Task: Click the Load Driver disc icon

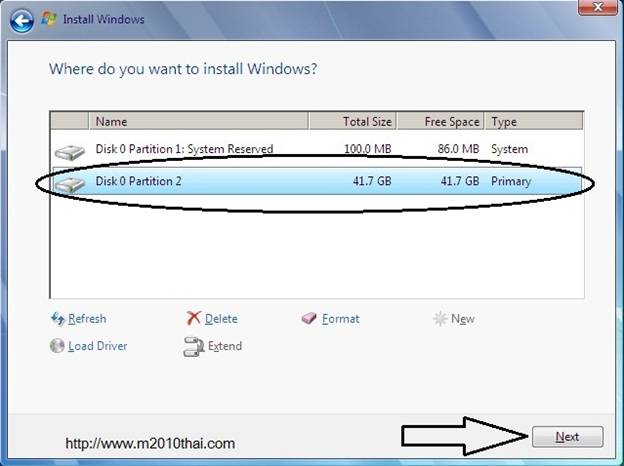Action: click(x=57, y=345)
